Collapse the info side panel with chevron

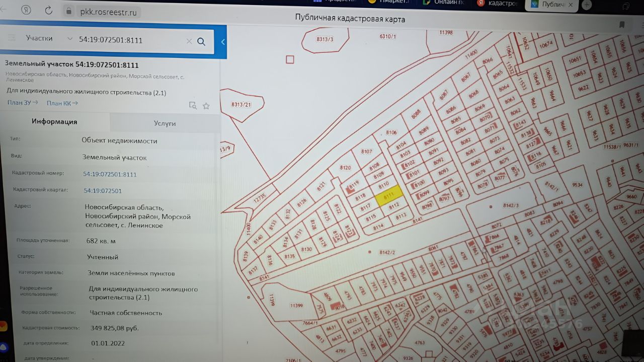pos(223,42)
